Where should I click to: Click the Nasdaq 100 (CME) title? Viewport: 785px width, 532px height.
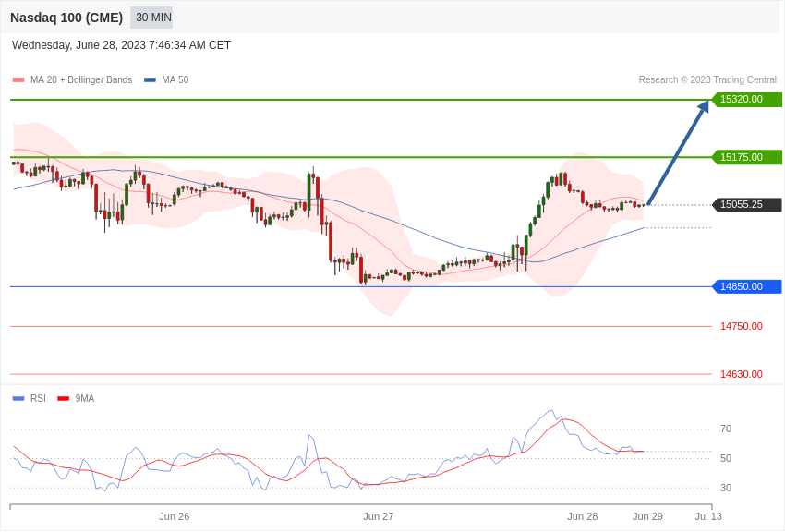tap(66, 18)
